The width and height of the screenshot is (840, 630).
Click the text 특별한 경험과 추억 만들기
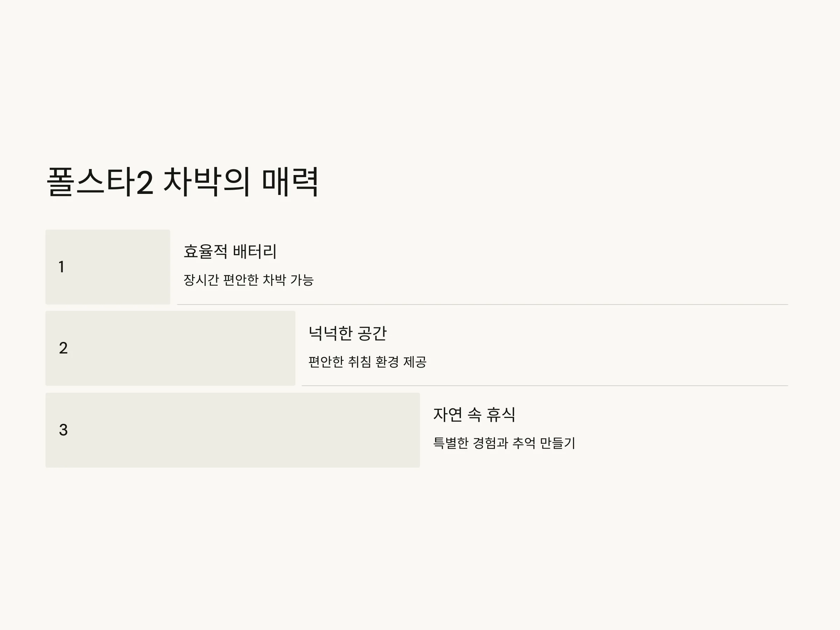pos(504,443)
